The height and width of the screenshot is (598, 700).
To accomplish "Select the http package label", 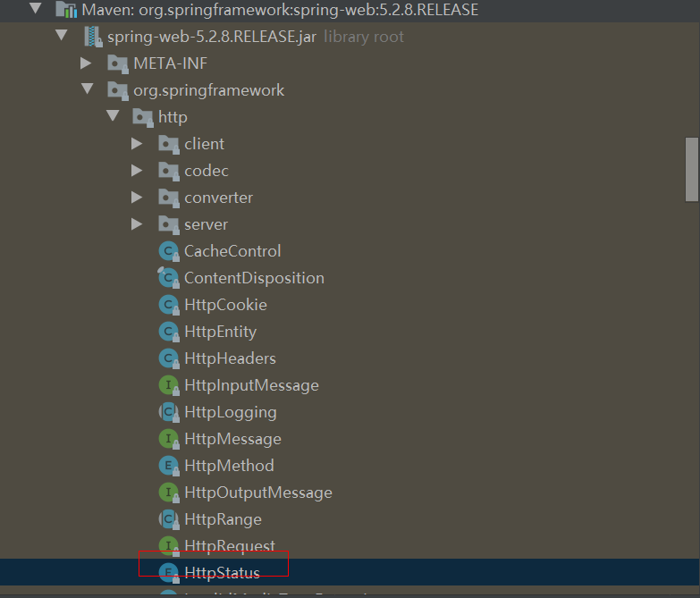I will 173,117.
